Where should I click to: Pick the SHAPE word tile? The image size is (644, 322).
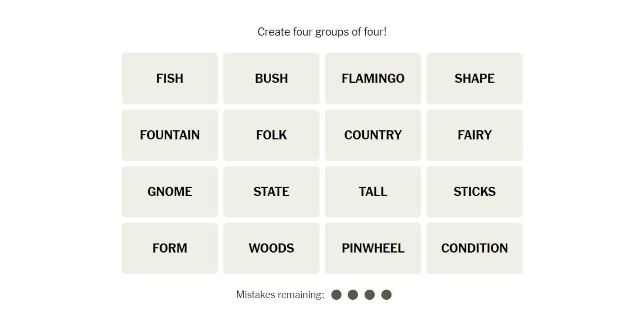click(474, 78)
